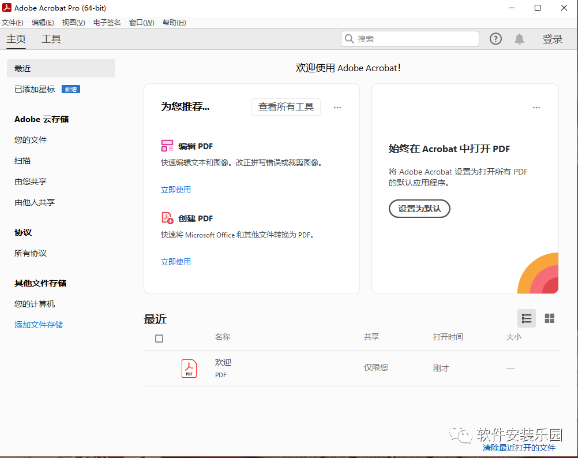Open 扫描 in the sidebar
Screen dimensions: 578x458
[x=22, y=160]
